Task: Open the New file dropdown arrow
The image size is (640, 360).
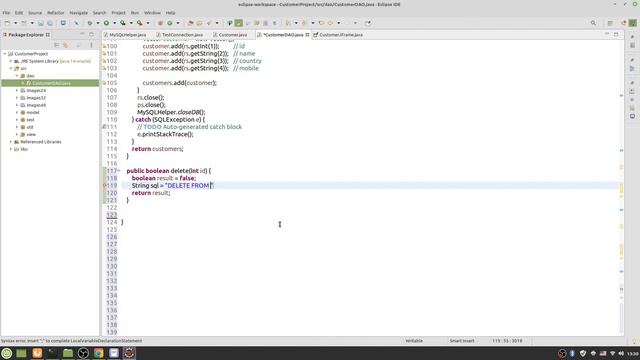Action: [15, 23]
